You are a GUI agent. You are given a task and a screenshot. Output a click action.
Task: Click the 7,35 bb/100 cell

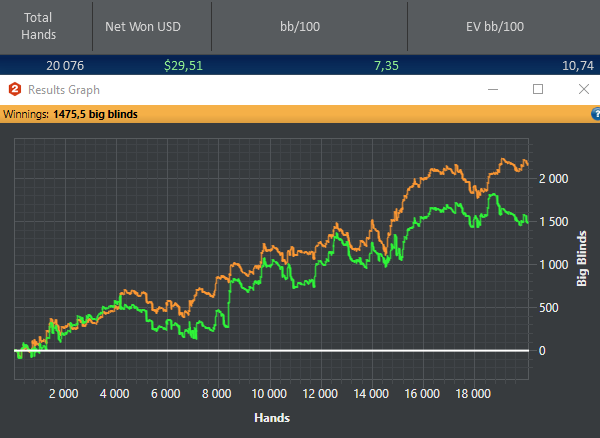point(386,66)
